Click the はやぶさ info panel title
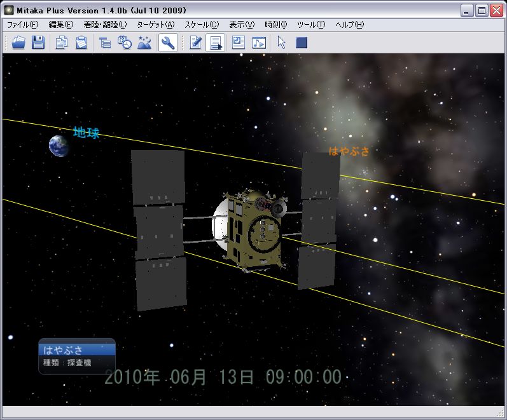The image size is (507, 420). (x=77, y=350)
